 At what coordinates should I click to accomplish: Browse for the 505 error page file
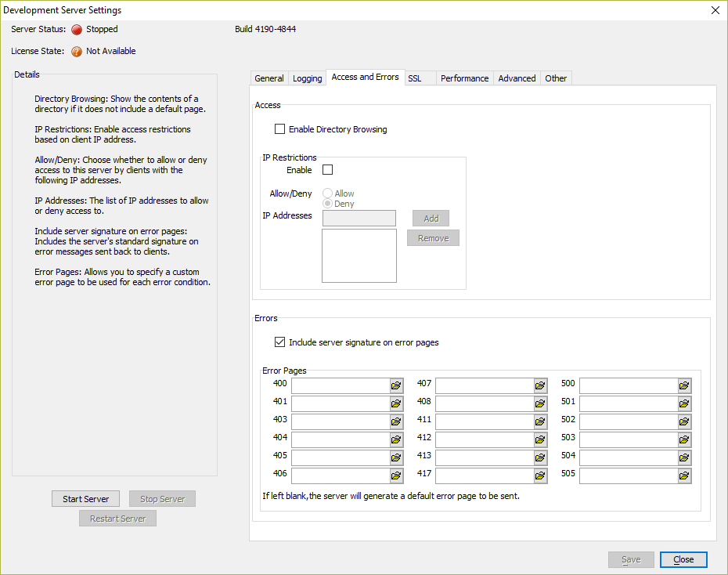coord(684,476)
